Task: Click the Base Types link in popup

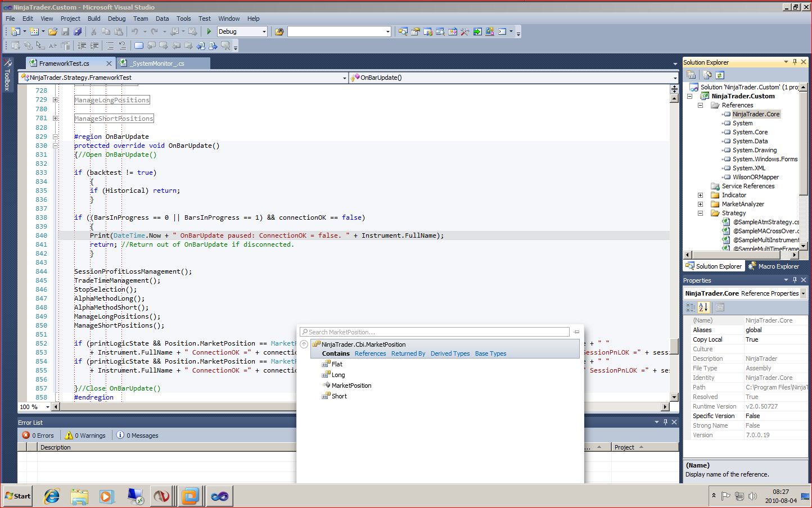Action: pyautogui.click(x=491, y=353)
